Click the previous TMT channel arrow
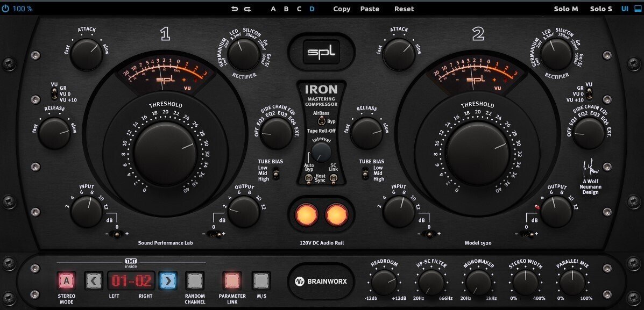This screenshot has width=644, height=310. 94,281
